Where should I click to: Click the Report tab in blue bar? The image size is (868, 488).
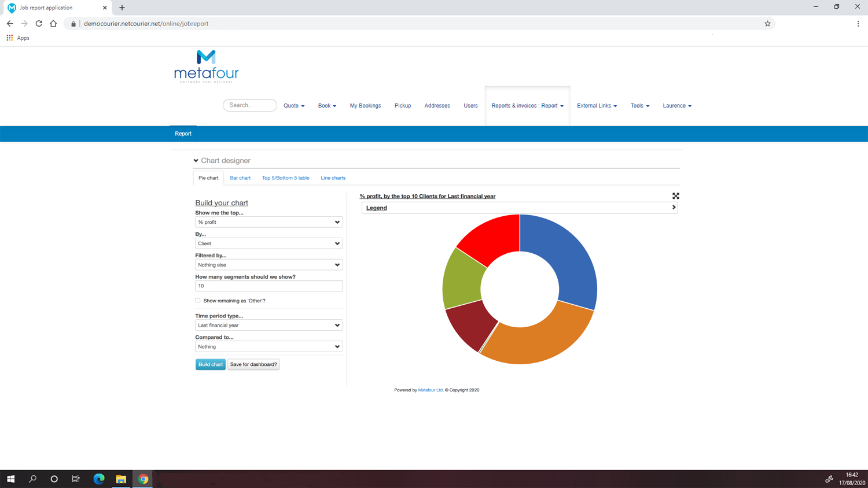(x=183, y=134)
